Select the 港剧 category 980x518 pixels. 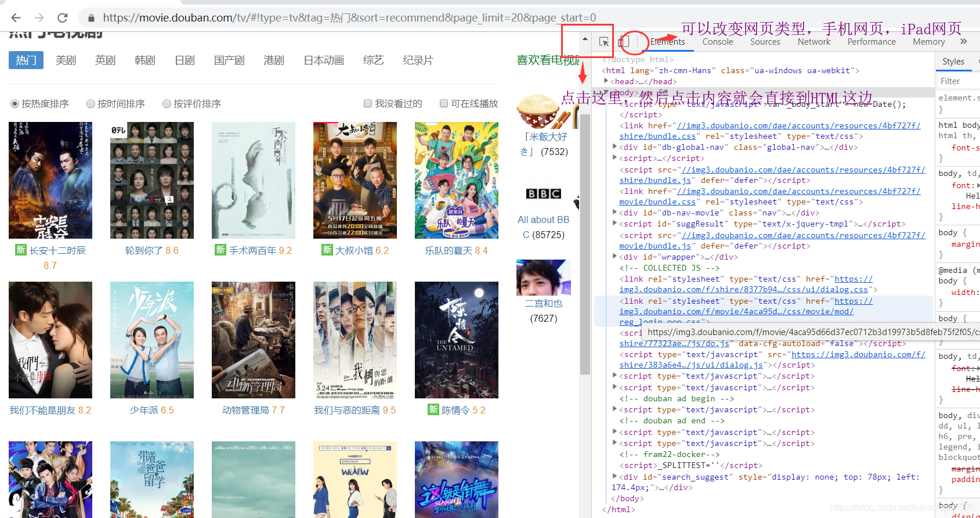point(274,60)
